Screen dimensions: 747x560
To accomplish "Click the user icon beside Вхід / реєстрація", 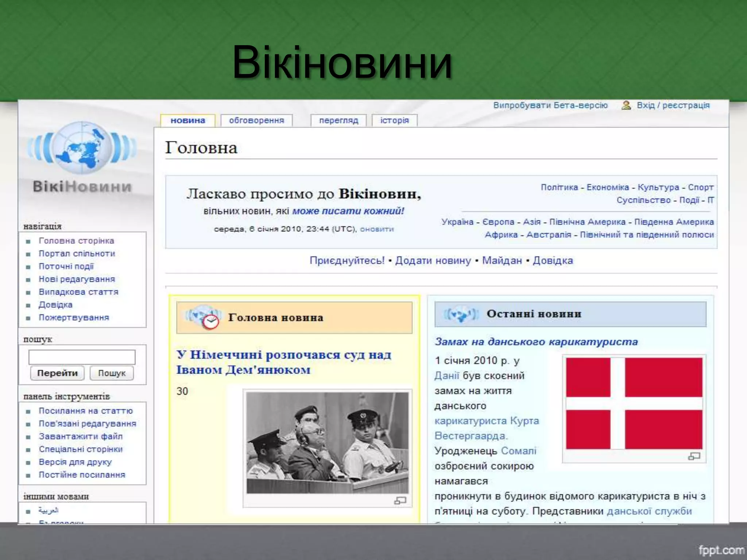I will (x=626, y=105).
